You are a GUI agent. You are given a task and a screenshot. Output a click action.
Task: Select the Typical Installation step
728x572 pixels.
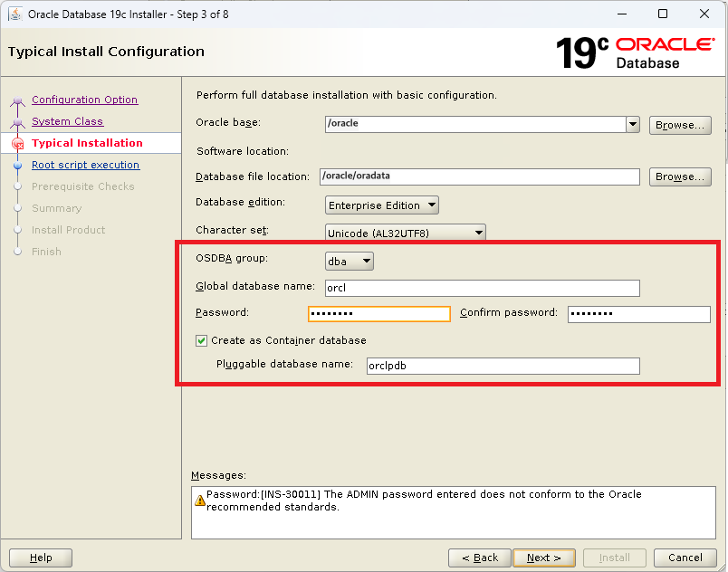[87, 143]
